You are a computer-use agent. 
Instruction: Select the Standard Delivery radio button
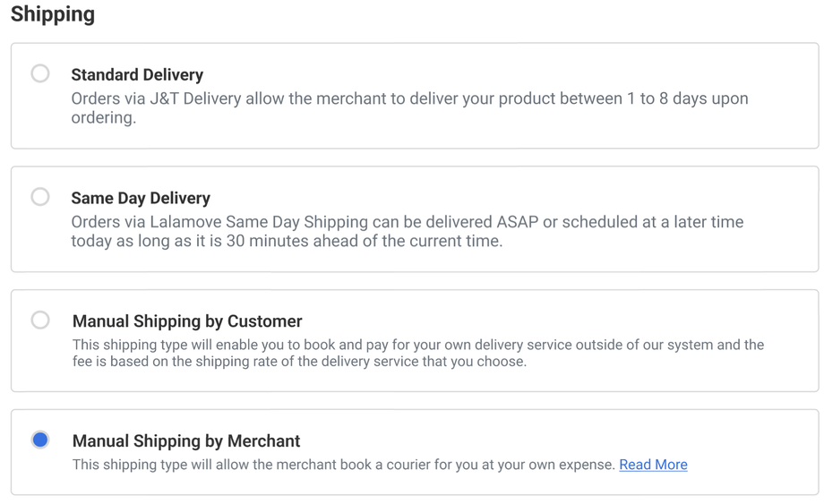[x=40, y=73]
